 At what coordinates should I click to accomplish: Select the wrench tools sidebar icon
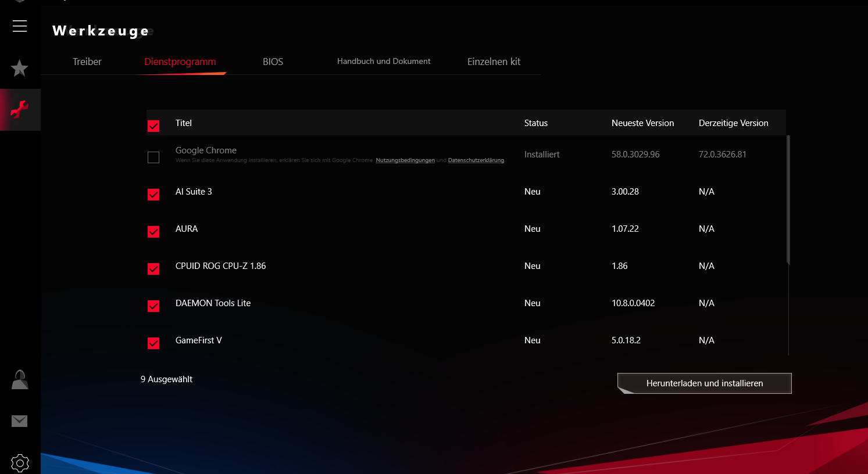[20, 109]
